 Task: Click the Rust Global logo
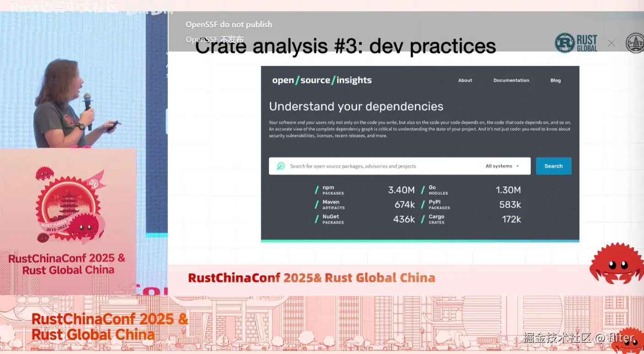point(576,43)
